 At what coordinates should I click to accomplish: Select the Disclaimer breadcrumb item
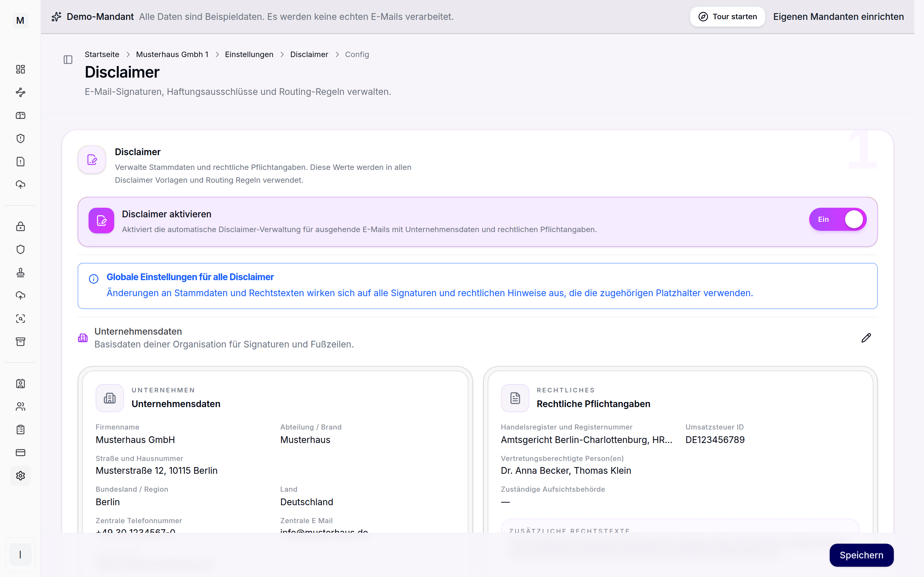click(x=309, y=54)
